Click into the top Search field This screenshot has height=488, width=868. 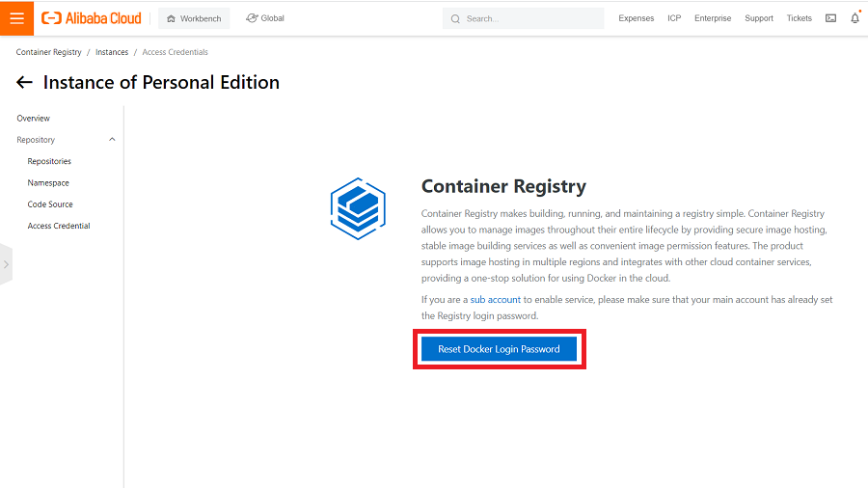pos(530,18)
